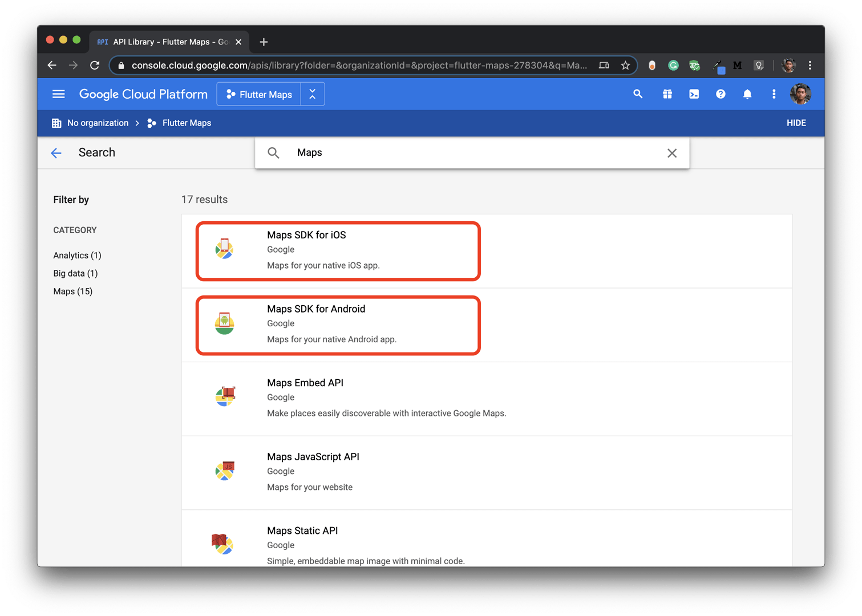Click the orange extension icon in the Chrome toolbar
Image resolution: width=862 pixels, height=616 pixels.
point(652,66)
